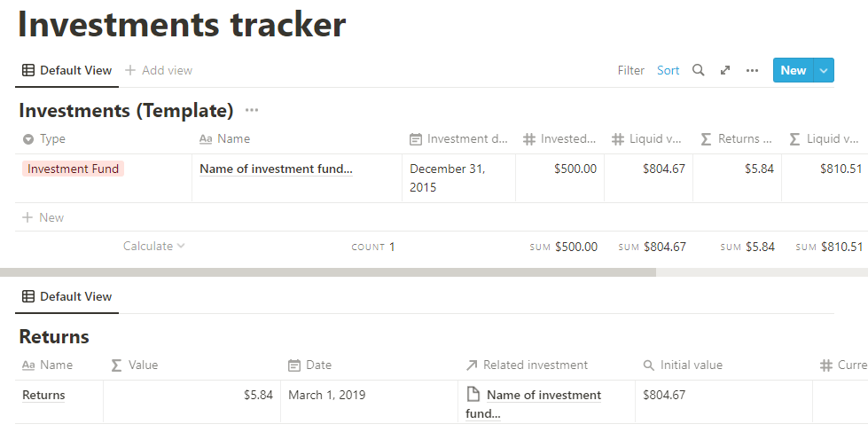Select the top Default View tab
This screenshot has height=432, width=868.
pyautogui.click(x=66, y=70)
